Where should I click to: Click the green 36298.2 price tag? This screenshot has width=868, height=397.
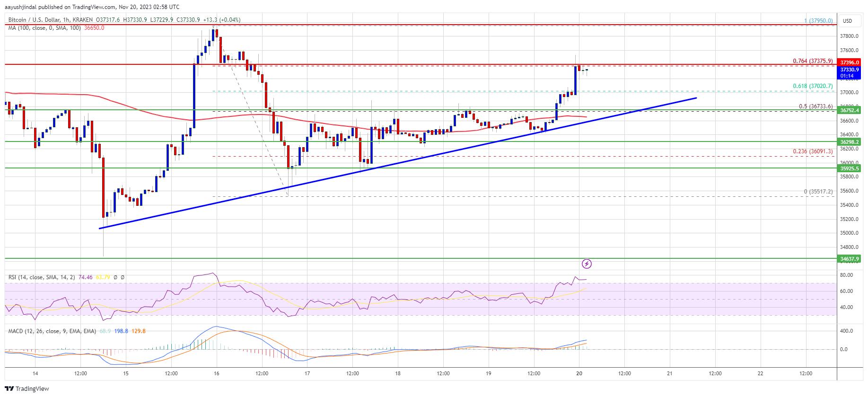tap(849, 142)
